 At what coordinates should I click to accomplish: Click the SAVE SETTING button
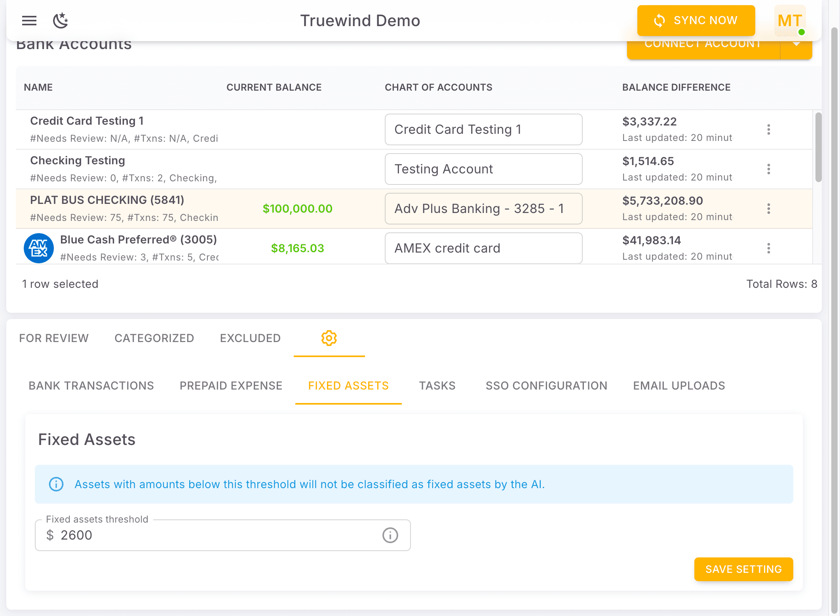[x=743, y=569]
